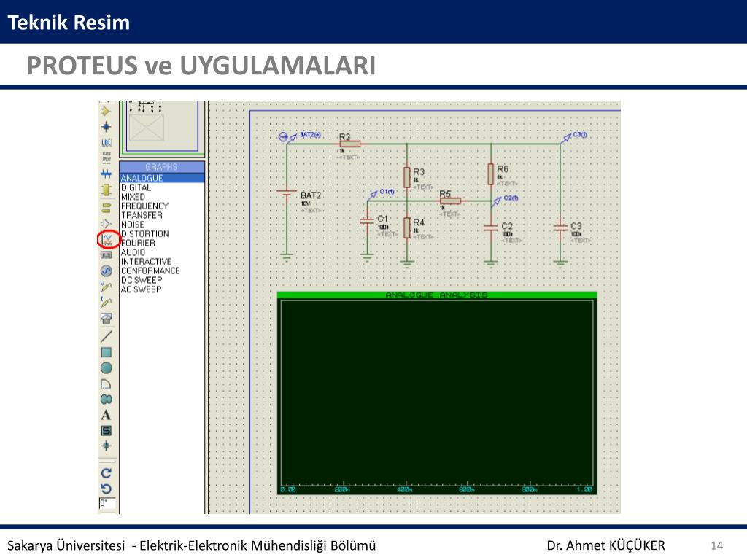This screenshot has height=560, width=747.
Task: Select the Wire label (LBL) tool
Action: 106,142
